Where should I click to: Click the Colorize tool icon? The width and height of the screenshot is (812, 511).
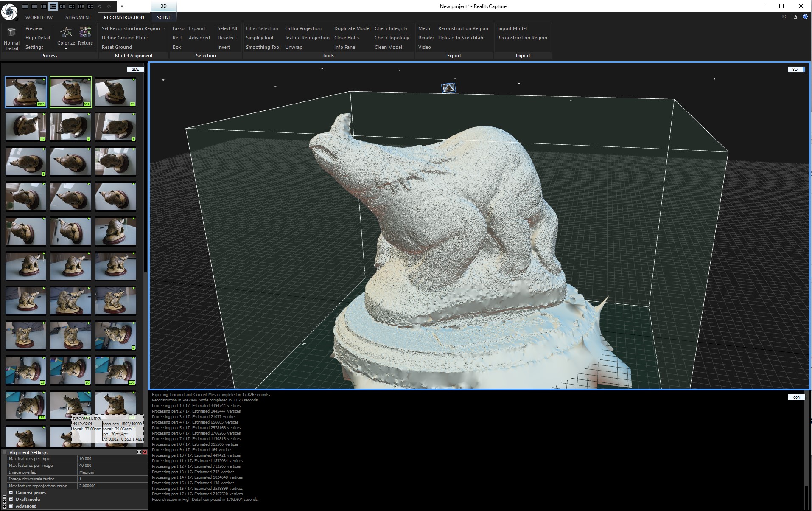click(x=66, y=33)
